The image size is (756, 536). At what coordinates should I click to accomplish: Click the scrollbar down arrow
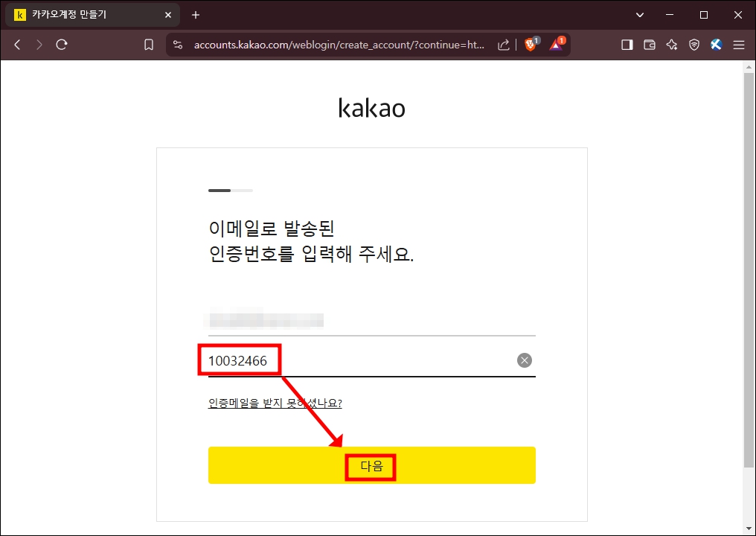(x=749, y=529)
